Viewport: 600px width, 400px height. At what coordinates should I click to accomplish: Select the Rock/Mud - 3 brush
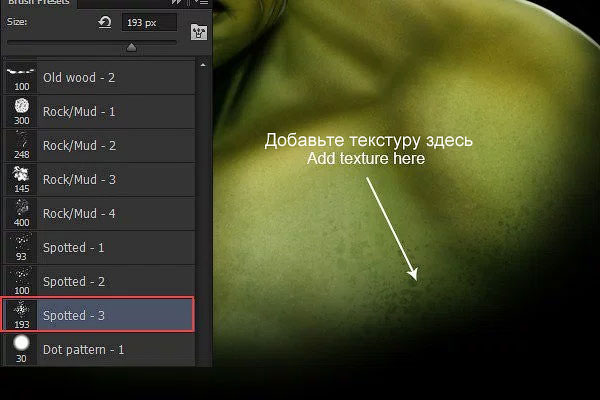click(99, 180)
